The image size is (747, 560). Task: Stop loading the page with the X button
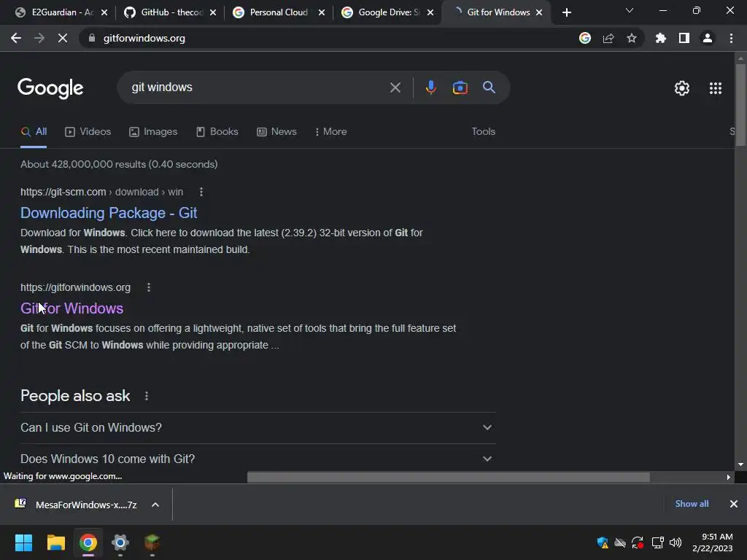pos(63,38)
